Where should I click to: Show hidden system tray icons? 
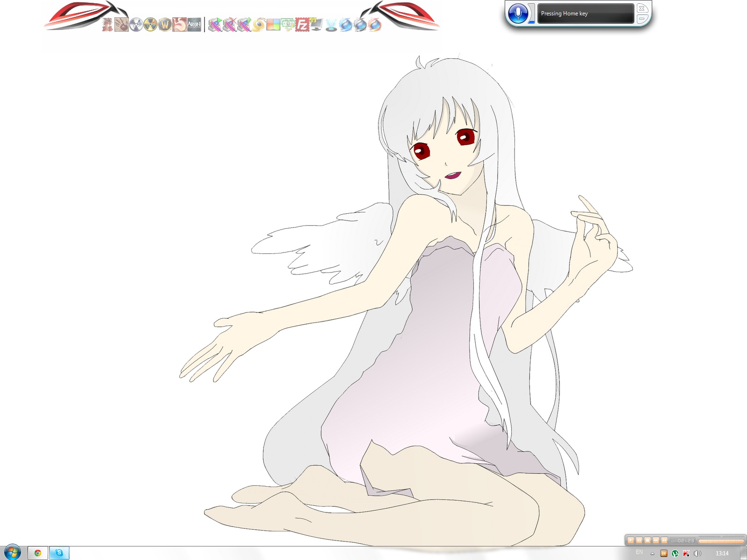point(652,553)
